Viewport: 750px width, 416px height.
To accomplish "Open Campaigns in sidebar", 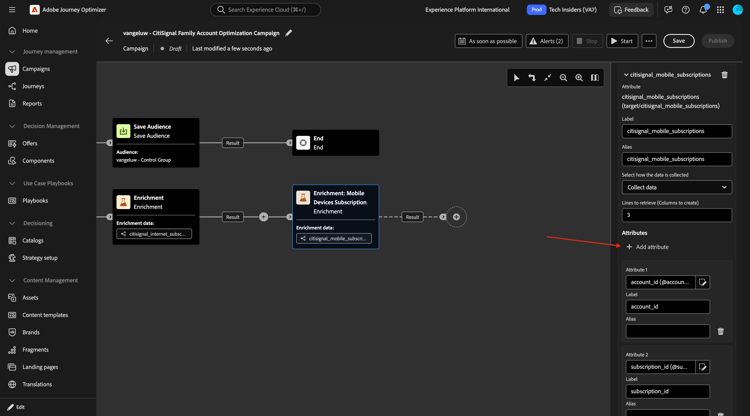I will (x=36, y=69).
